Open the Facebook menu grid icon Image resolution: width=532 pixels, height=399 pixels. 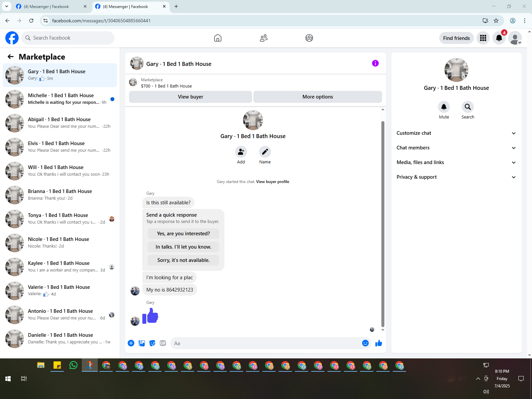483,38
